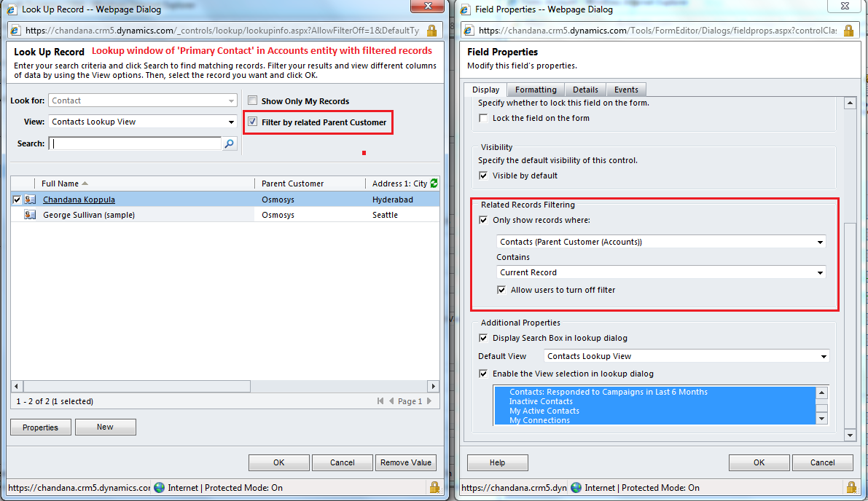The image size is (868, 501).
Task: Run search with the magnifying glass icon
Action: pos(230,143)
